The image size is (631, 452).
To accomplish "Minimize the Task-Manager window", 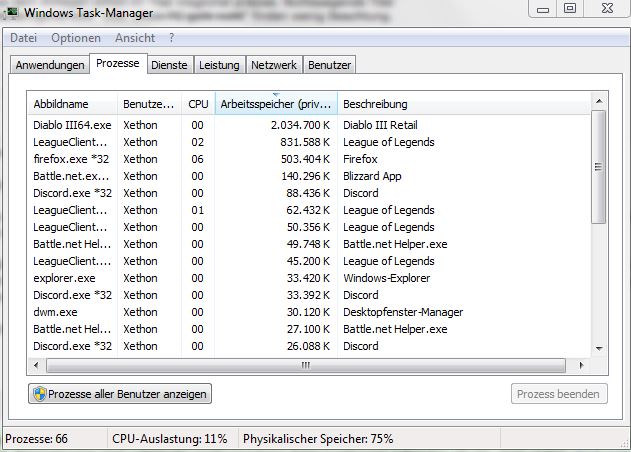I will click(x=543, y=8).
